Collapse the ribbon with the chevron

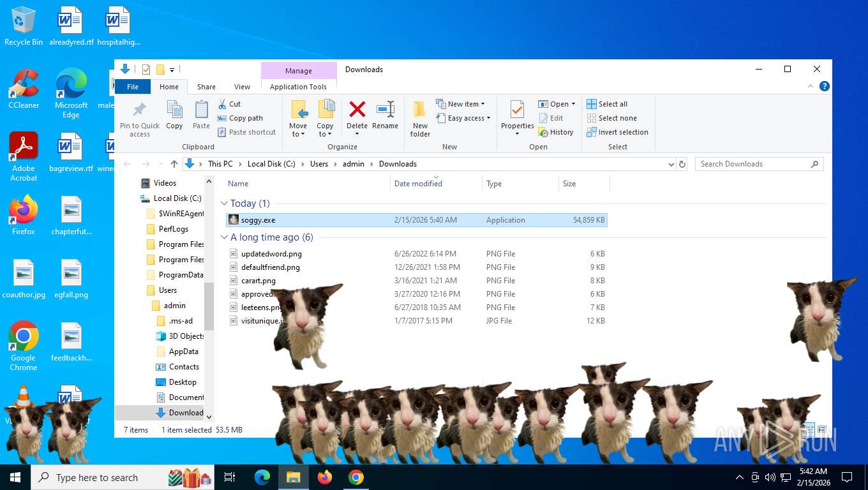(811, 86)
